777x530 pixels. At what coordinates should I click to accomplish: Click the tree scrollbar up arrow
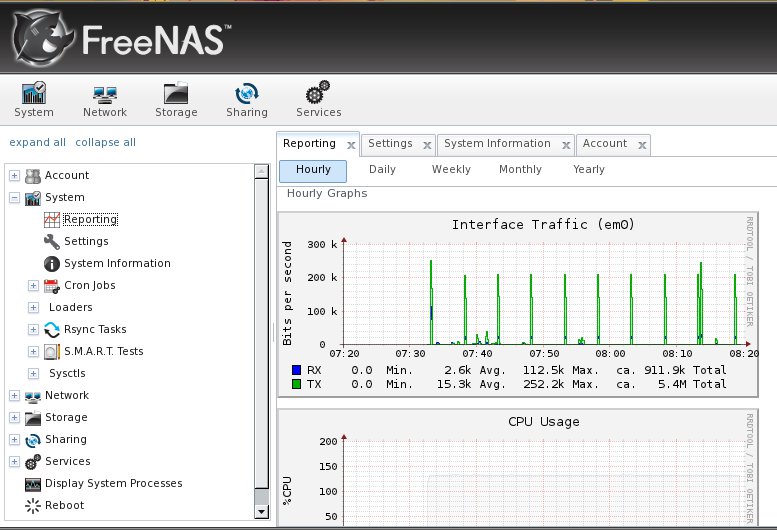(x=261, y=172)
